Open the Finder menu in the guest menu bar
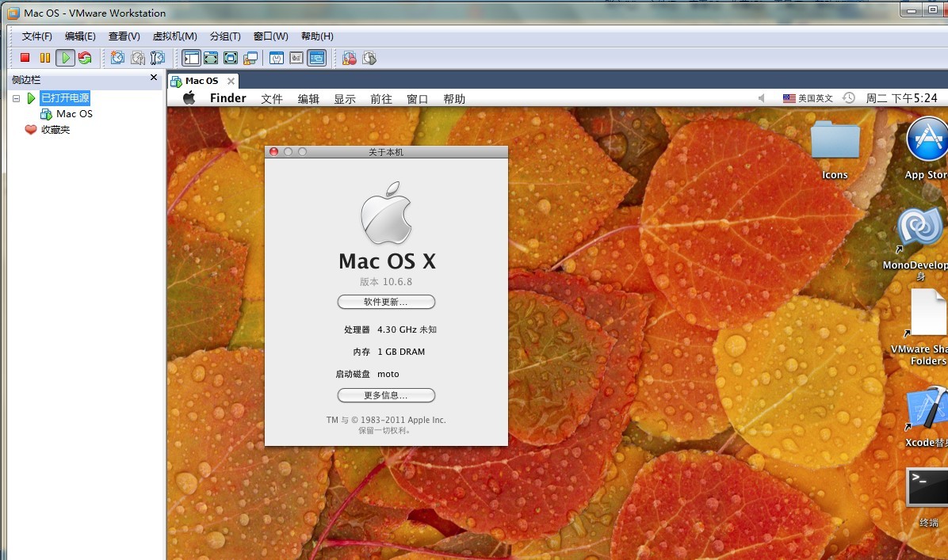Viewport: 948px width, 560px height. [x=228, y=98]
